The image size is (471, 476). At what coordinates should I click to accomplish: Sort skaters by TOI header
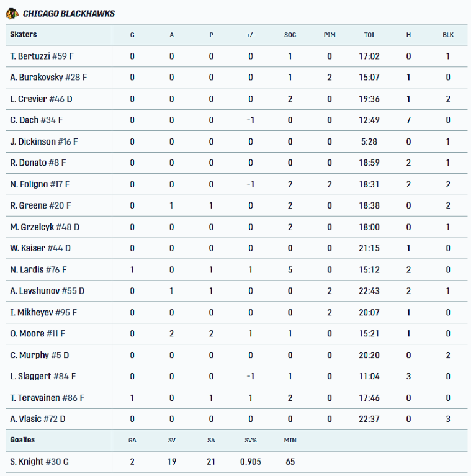pyautogui.click(x=369, y=35)
